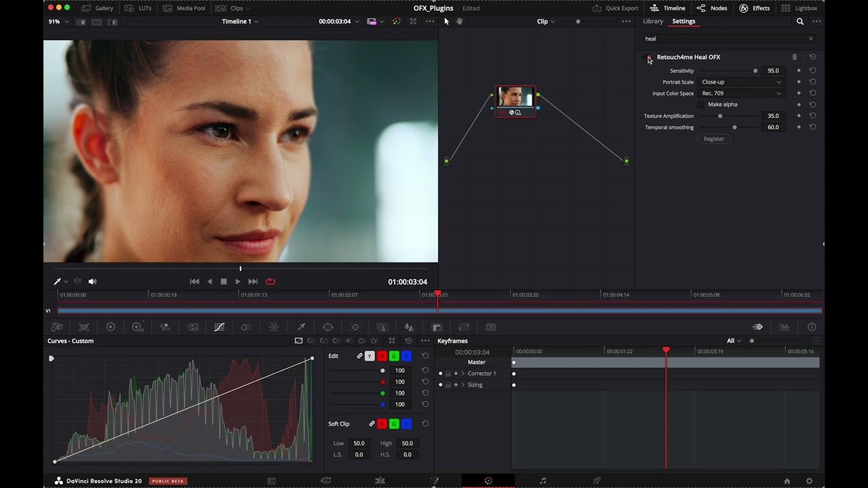Viewport: 868px width, 488px height.
Task: Enable looped playback in the transport controls
Action: (270, 281)
